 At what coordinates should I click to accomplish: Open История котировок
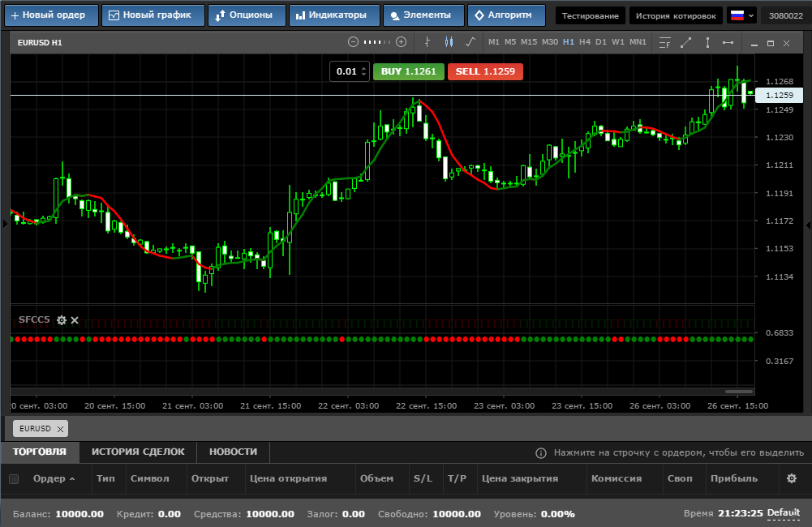676,15
